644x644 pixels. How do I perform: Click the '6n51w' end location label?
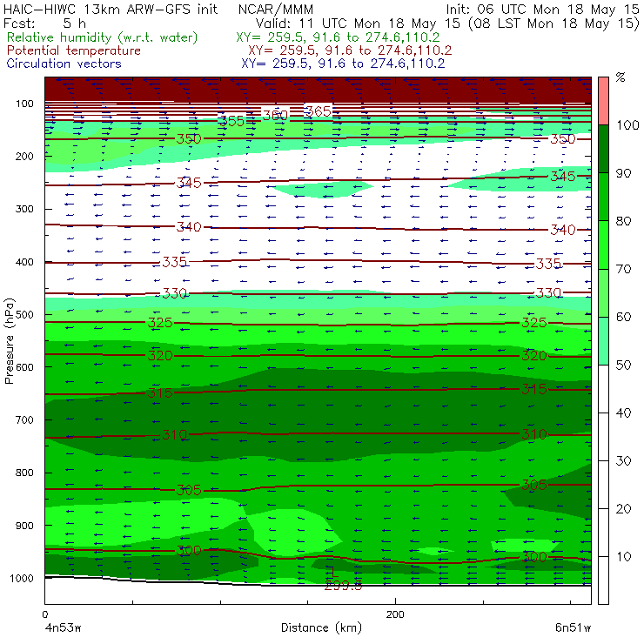click(x=573, y=627)
